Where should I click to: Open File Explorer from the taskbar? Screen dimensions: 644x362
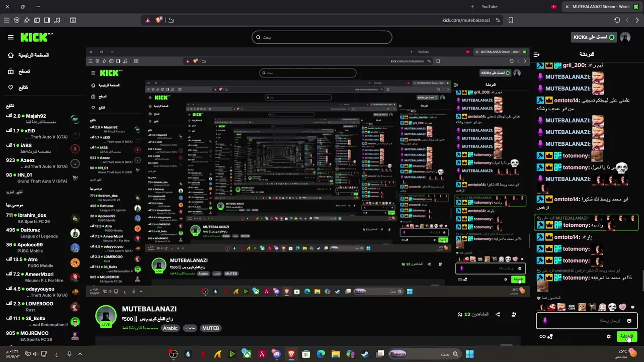(336, 354)
